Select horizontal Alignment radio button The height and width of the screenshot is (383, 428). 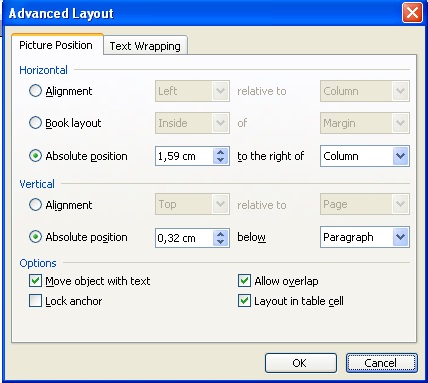35,91
